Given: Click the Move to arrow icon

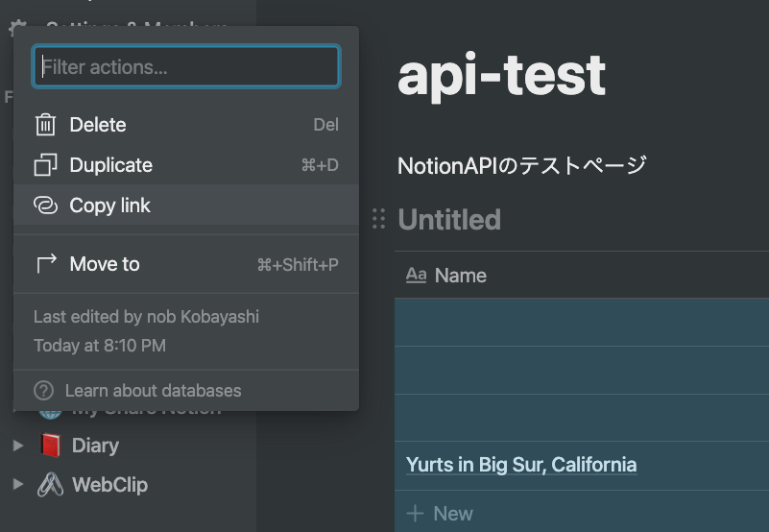Looking at the screenshot, I should coord(47,264).
